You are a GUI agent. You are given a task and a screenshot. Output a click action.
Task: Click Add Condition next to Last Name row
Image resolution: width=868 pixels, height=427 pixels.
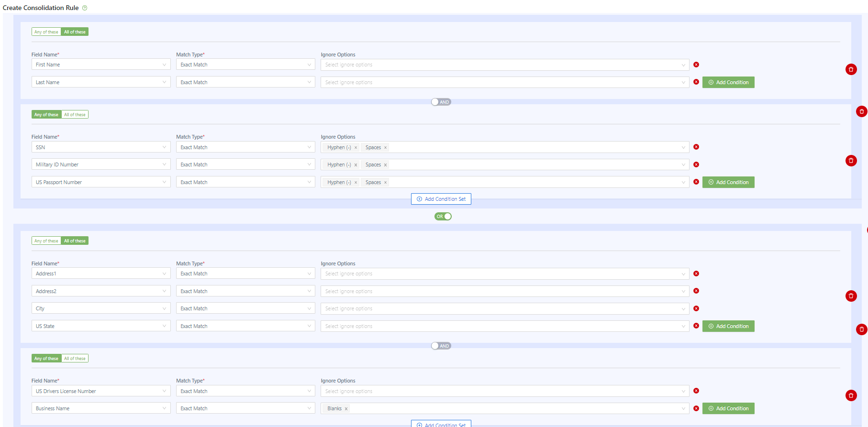pyautogui.click(x=728, y=82)
